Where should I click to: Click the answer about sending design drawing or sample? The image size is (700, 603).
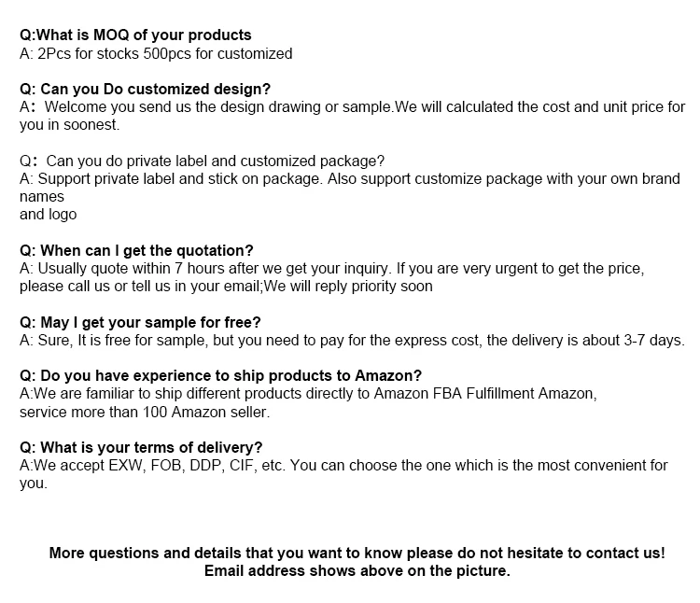352,107
